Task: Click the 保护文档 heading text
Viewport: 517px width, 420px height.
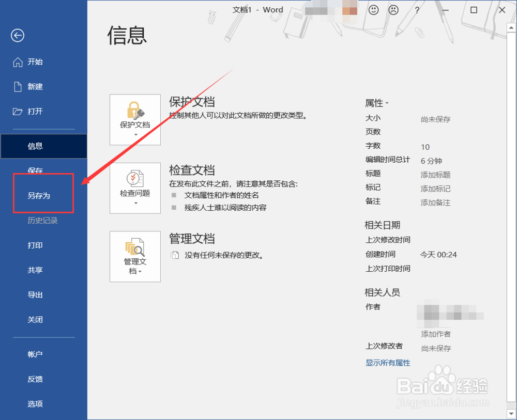Action: pos(192,102)
